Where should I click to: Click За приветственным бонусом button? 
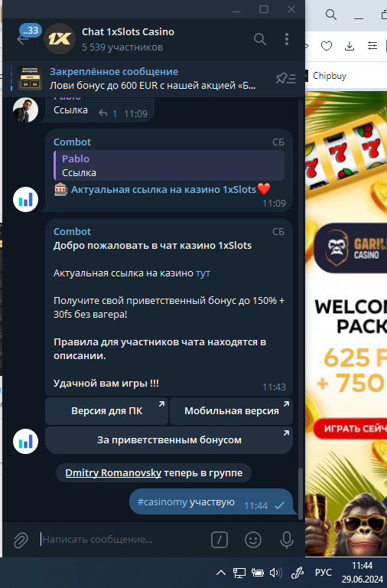point(169,440)
